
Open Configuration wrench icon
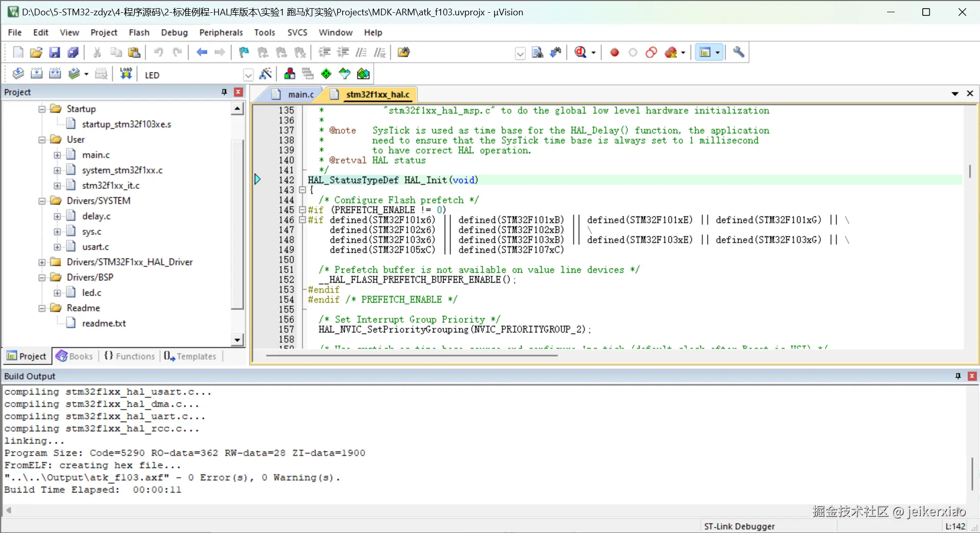point(738,53)
